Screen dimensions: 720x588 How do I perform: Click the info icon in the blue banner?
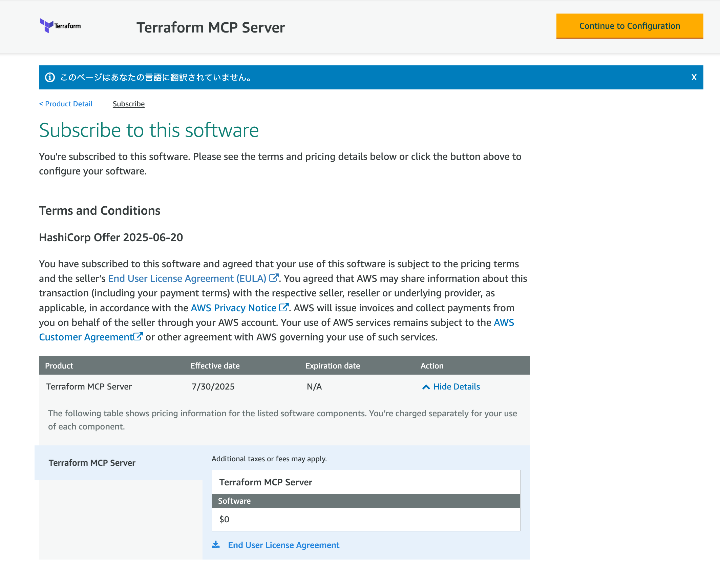pyautogui.click(x=50, y=78)
